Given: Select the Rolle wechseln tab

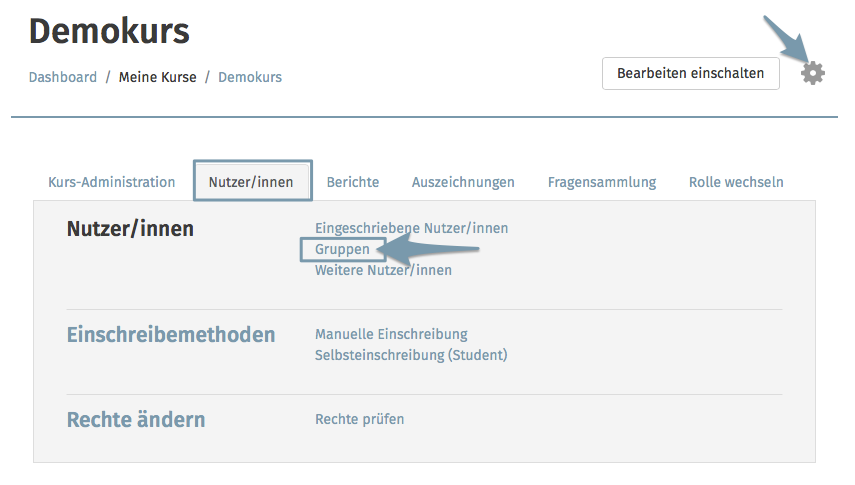Looking at the screenshot, I should click(x=736, y=182).
